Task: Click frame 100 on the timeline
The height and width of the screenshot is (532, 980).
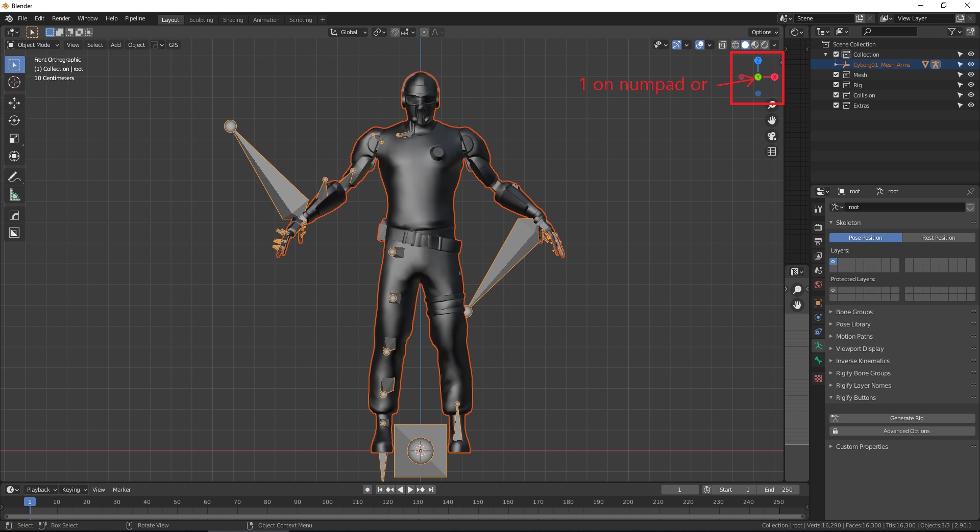Action: pos(327,502)
